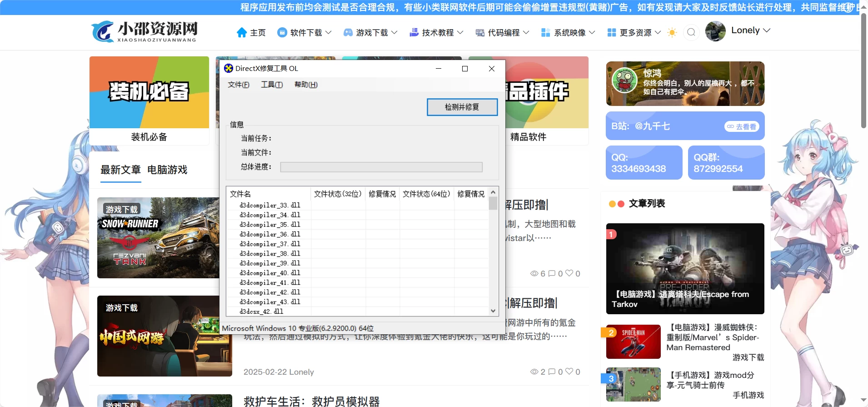Click the 技术教程 tutorial icon
The height and width of the screenshot is (407, 868).
click(x=414, y=33)
